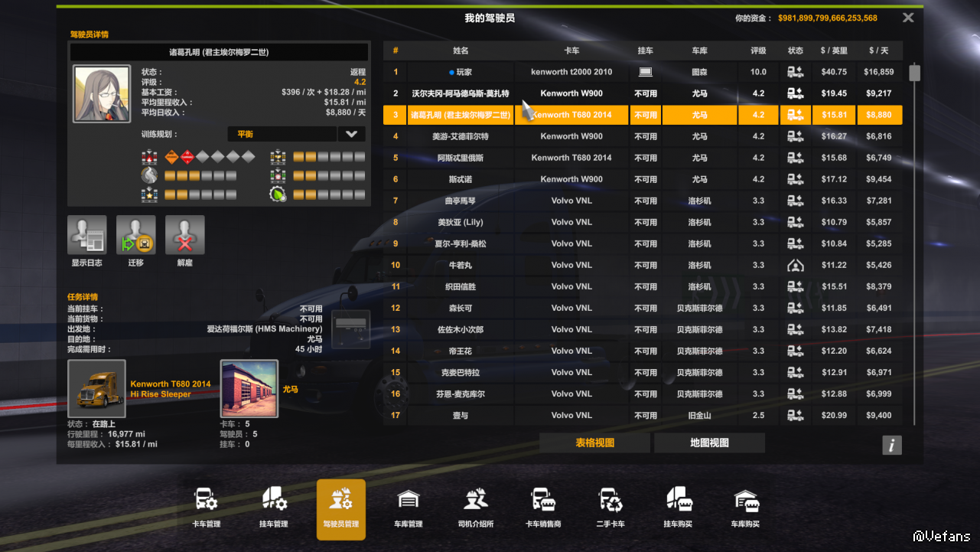Open 挂车管理 trailer manager icon
Screen dimensions: 980x552
(274, 509)
